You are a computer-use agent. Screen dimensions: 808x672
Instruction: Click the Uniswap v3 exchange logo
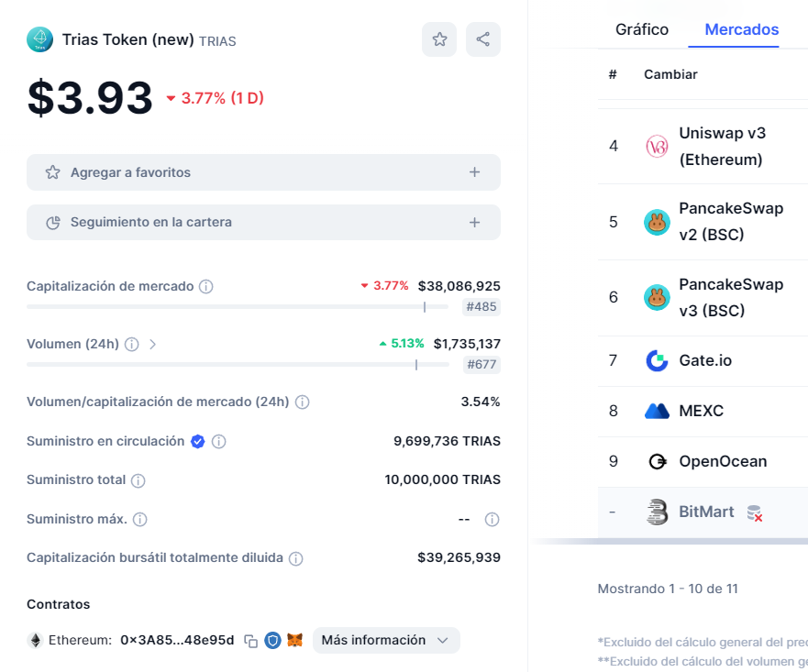click(x=657, y=147)
